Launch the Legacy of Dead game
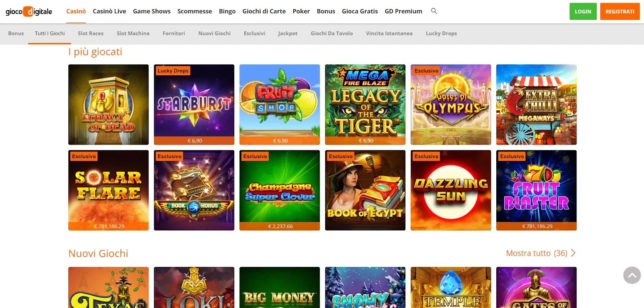Screen dimensions: 644x308 [109, 105]
